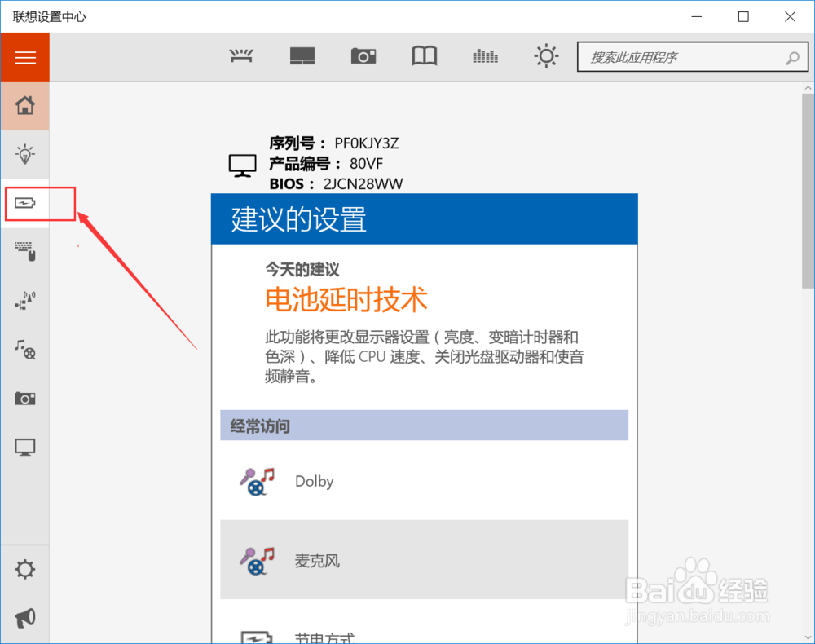Open the hamburger menu button
This screenshot has height=644, width=815.
coord(25,57)
